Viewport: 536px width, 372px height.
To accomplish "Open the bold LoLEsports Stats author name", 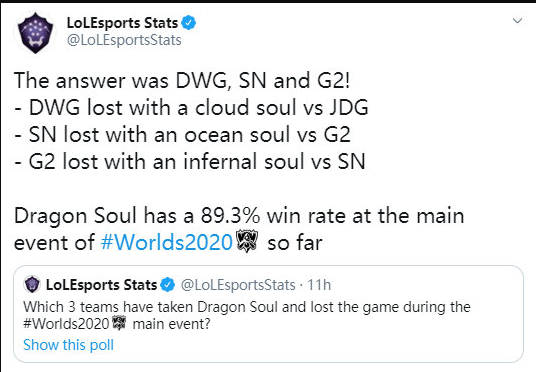I will (122, 23).
